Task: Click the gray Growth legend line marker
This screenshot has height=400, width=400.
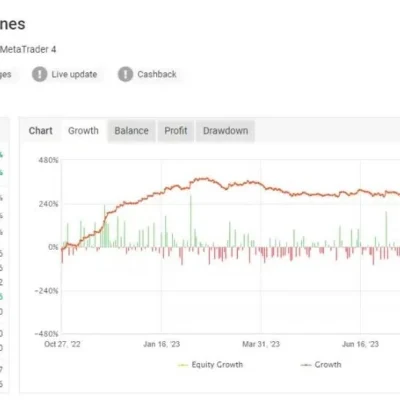Action: [306, 365]
